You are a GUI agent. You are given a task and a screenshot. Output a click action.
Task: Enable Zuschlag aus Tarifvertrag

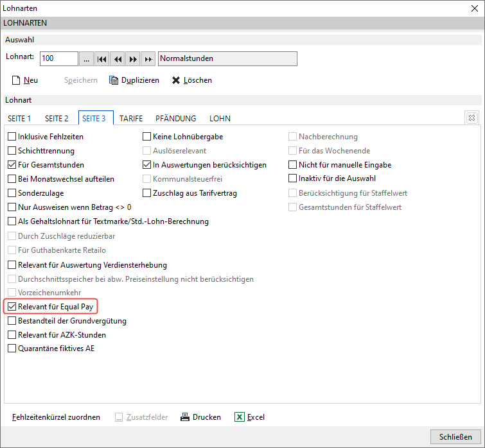[x=146, y=193]
